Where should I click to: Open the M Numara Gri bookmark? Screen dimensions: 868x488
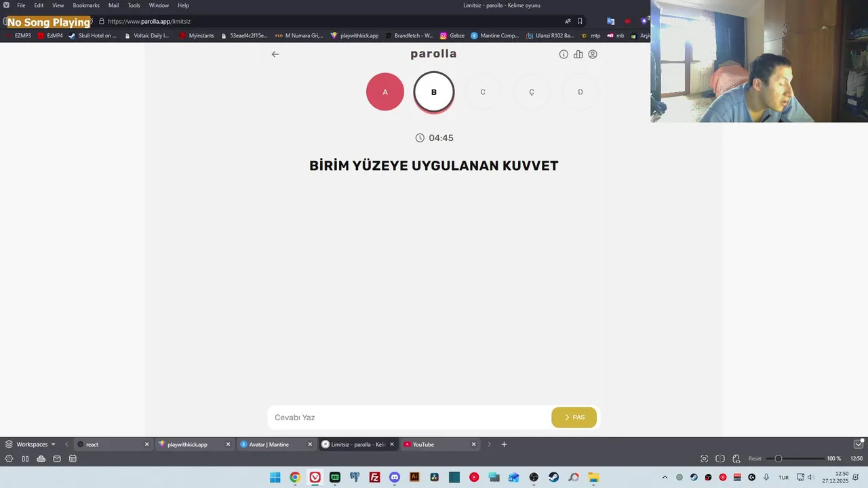pyautogui.click(x=299, y=36)
